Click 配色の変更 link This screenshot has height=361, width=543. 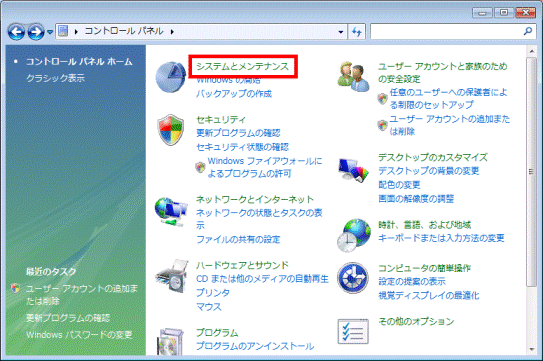click(x=399, y=185)
